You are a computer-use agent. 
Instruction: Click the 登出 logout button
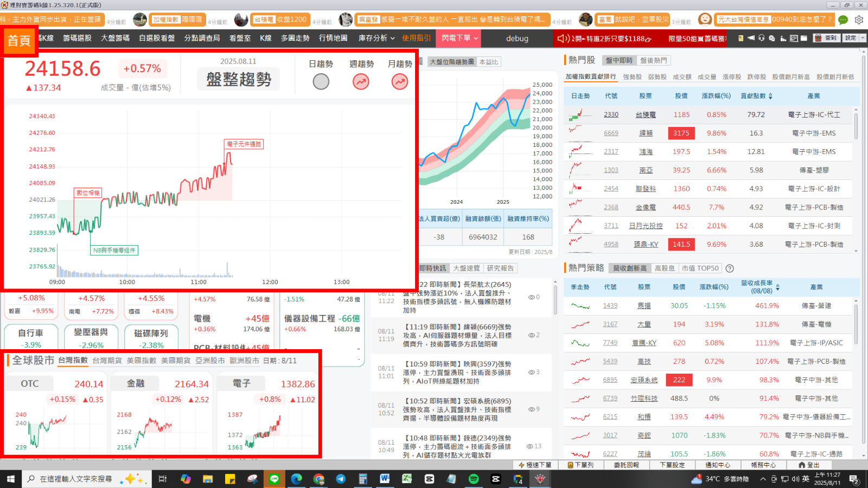tap(809, 465)
